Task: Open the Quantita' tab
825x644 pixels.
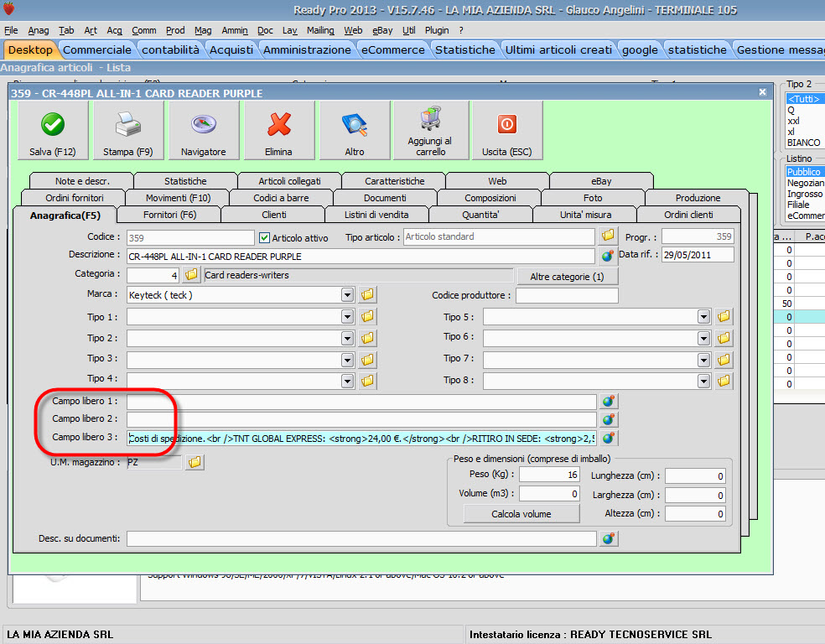Action: point(480,215)
